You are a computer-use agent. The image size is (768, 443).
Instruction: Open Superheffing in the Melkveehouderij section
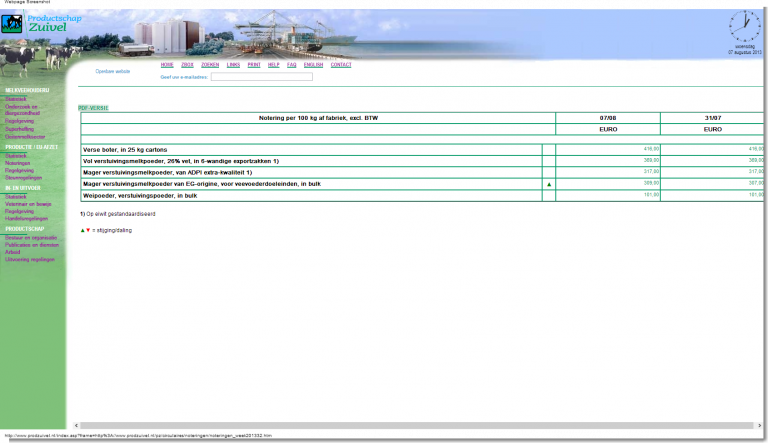(20, 129)
